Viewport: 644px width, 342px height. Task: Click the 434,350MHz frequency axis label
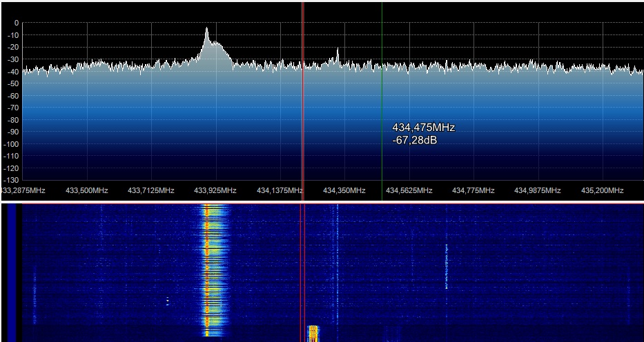pyautogui.click(x=344, y=191)
